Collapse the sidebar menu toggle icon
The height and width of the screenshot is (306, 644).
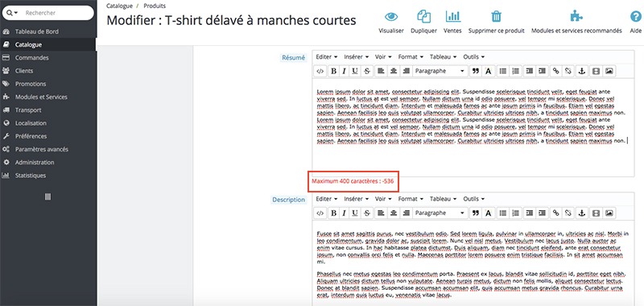pos(47,197)
